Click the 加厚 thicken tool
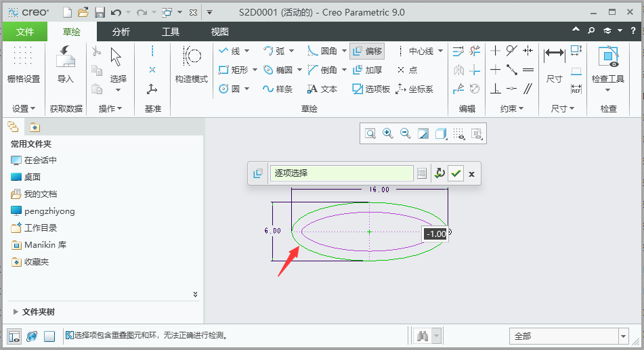This screenshot has width=644, height=350. [367, 70]
